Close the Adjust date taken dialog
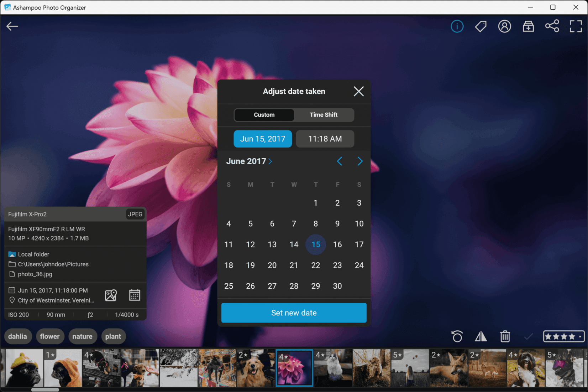The height and width of the screenshot is (392, 588). (359, 92)
